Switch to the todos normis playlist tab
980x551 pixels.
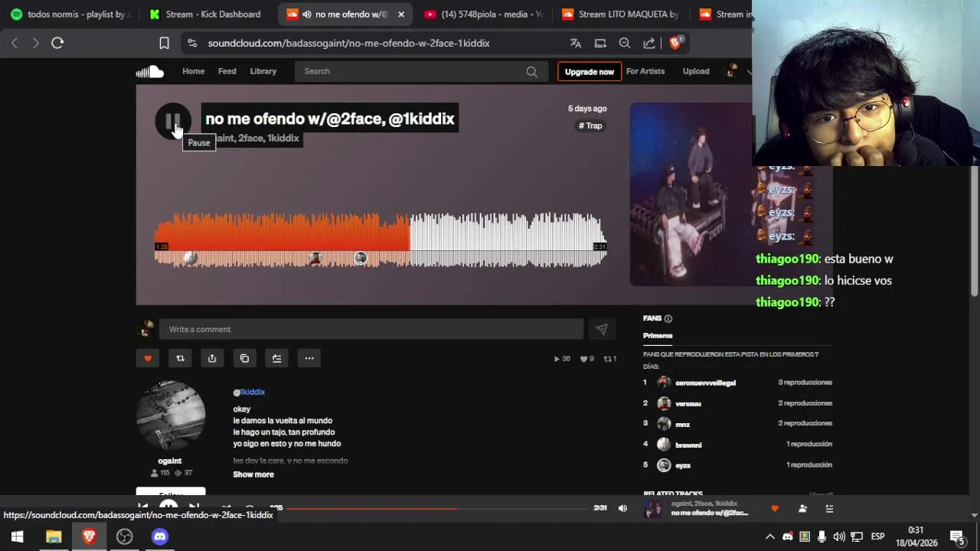pyautogui.click(x=70, y=14)
